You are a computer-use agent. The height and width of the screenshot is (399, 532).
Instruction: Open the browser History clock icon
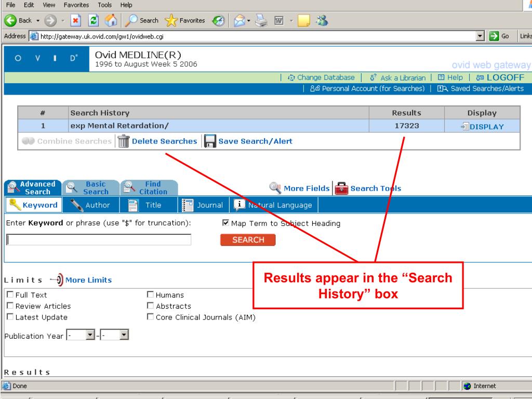(218, 21)
